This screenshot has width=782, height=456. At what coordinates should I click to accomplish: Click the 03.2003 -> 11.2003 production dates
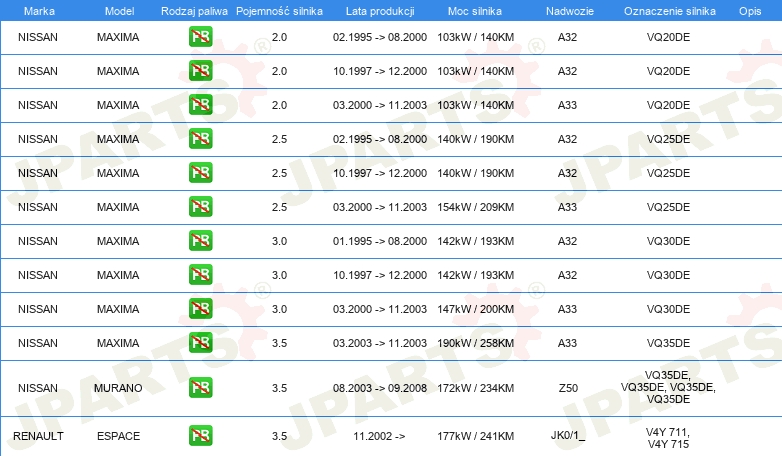(380, 343)
